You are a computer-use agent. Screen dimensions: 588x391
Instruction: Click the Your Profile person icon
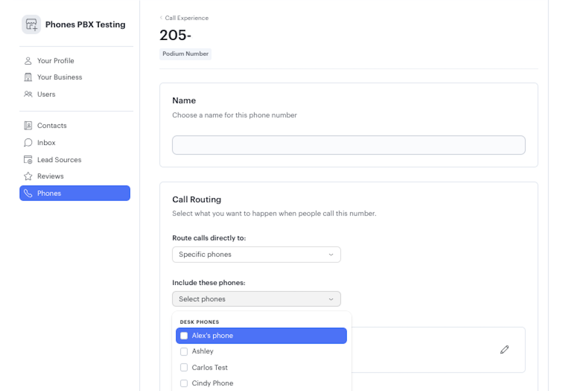click(28, 61)
